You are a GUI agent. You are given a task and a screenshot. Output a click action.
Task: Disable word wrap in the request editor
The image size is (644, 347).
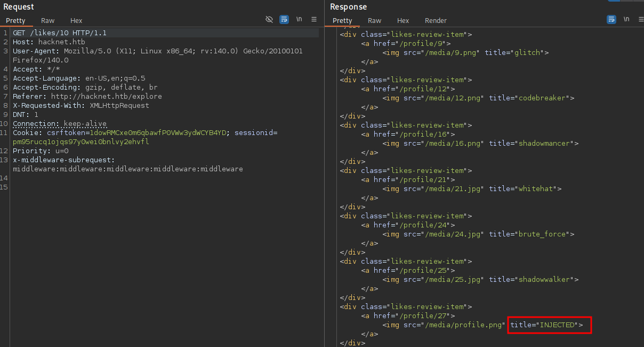(284, 19)
